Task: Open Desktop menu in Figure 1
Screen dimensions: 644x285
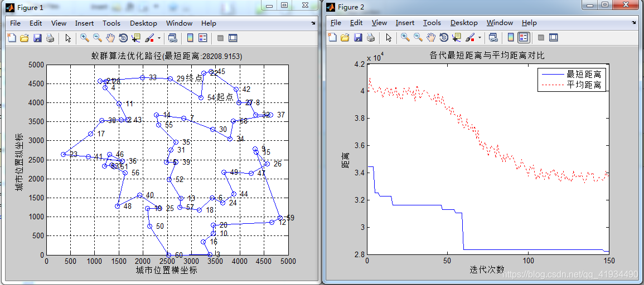Action: pos(143,23)
